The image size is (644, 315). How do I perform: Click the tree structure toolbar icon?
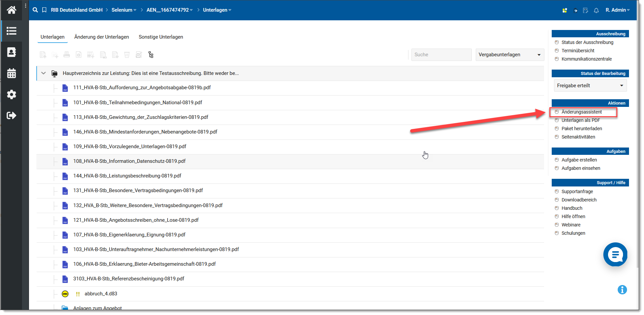151,55
